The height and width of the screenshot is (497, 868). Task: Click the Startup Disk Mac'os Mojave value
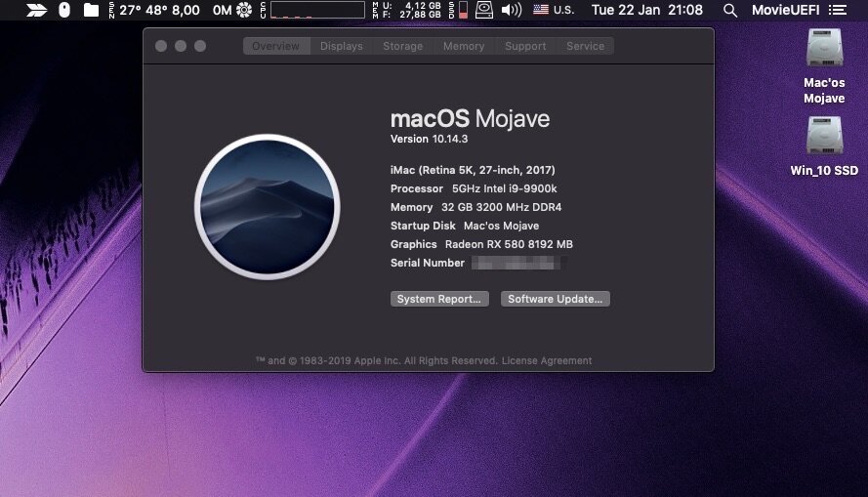pyautogui.click(x=501, y=226)
